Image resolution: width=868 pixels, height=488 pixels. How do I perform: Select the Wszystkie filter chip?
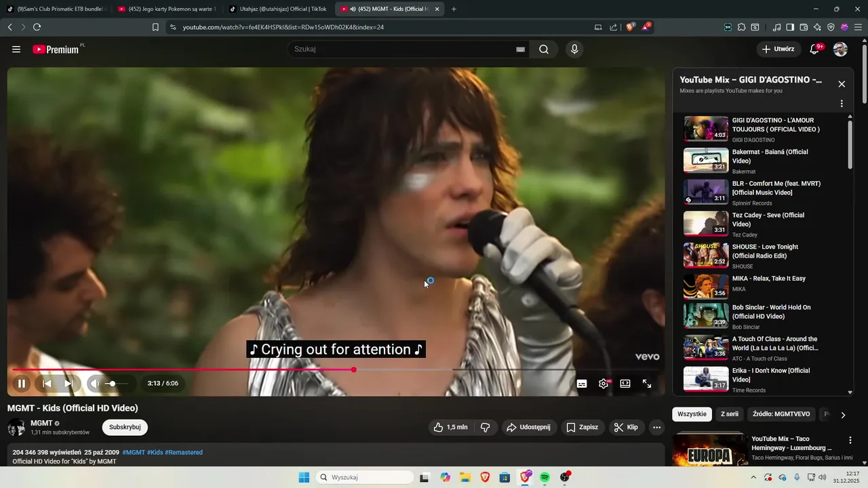692,414
